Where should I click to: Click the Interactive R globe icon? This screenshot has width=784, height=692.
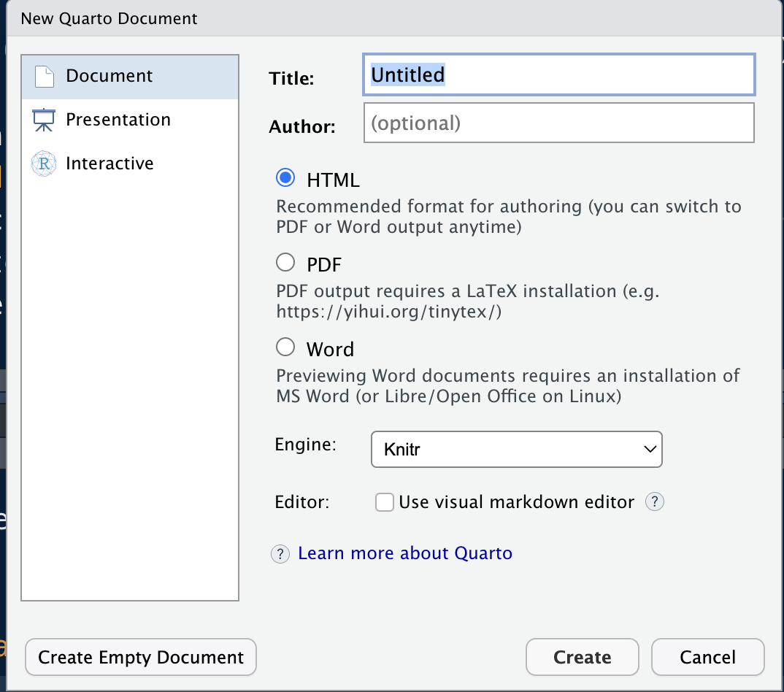click(x=44, y=164)
